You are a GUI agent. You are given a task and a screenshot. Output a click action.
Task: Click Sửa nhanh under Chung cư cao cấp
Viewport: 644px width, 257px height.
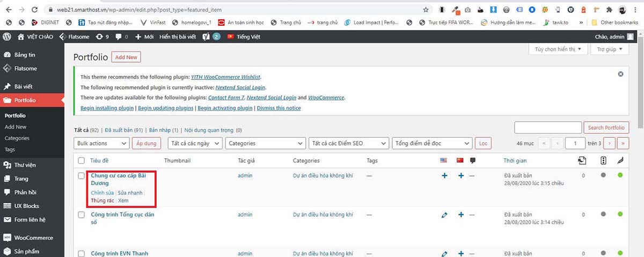[130, 193]
